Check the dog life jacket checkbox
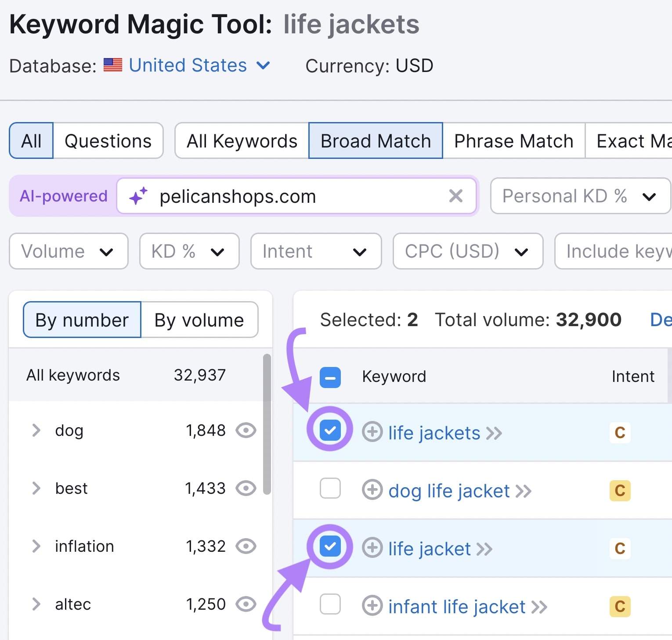The height and width of the screenshot is (640, 672). [330, 488]
